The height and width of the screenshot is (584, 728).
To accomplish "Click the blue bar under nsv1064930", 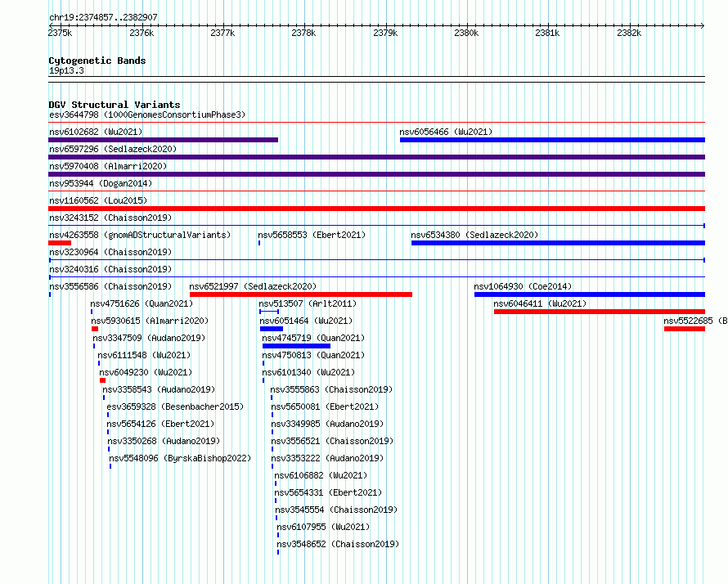I will pos(590,294).
